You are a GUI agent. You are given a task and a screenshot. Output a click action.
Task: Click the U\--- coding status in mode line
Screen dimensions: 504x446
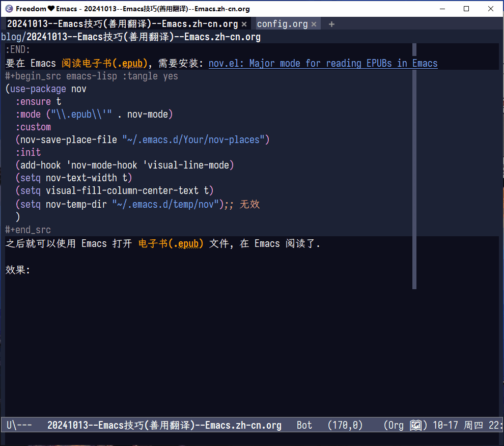19,425
